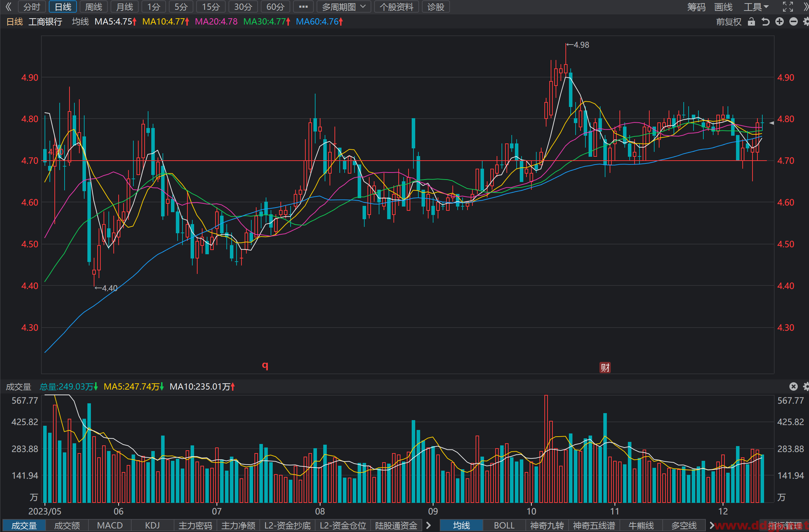The height and width of the screenshot is (532, 809).
Task: Click volume MA10:235.01万 label
Action: click(x=202, y=386)
